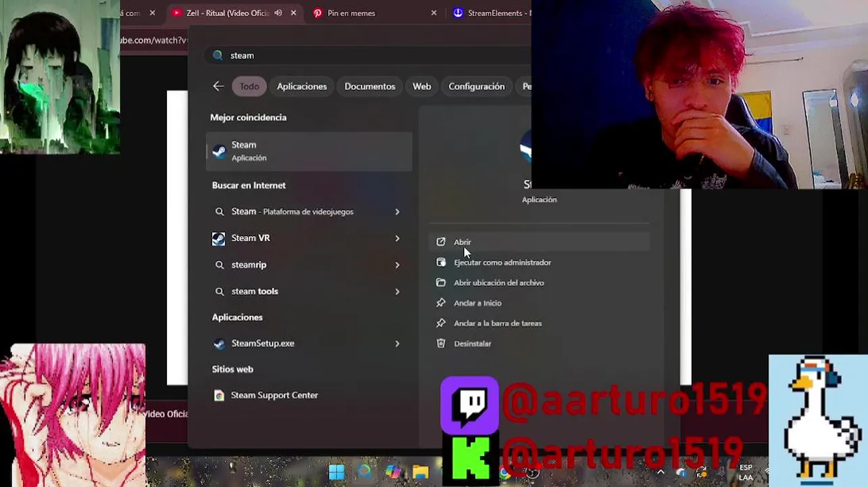The height and width of the screenshot is (487, 868).
Task: Switch to the 'Documentos' filter tab
Action: (370, 86)
